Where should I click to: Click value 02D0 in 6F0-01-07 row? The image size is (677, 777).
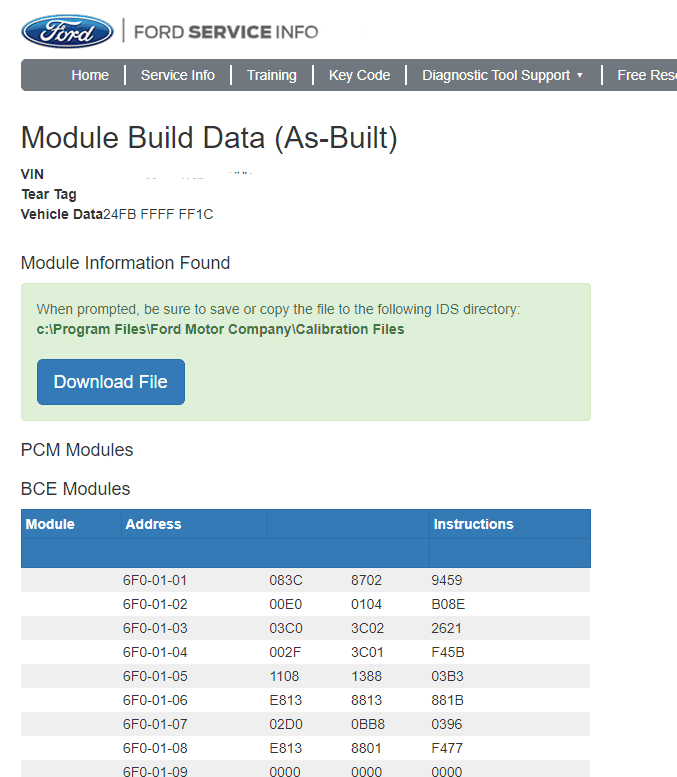pyautogui.click(x=286, y=724)
